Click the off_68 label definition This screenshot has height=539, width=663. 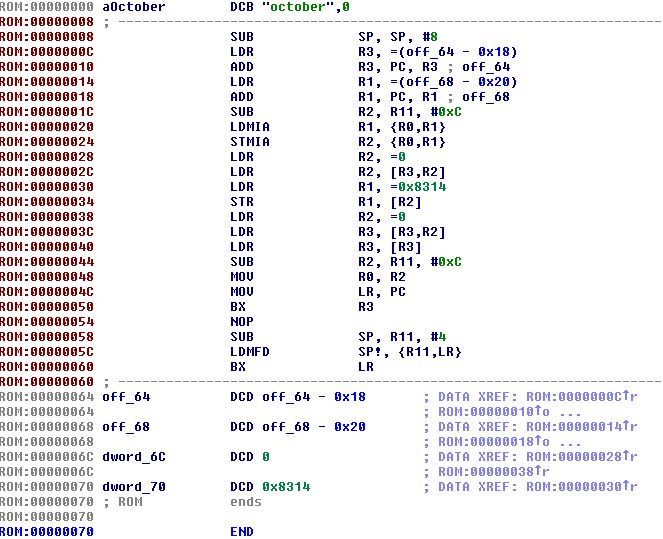point(126,427)
